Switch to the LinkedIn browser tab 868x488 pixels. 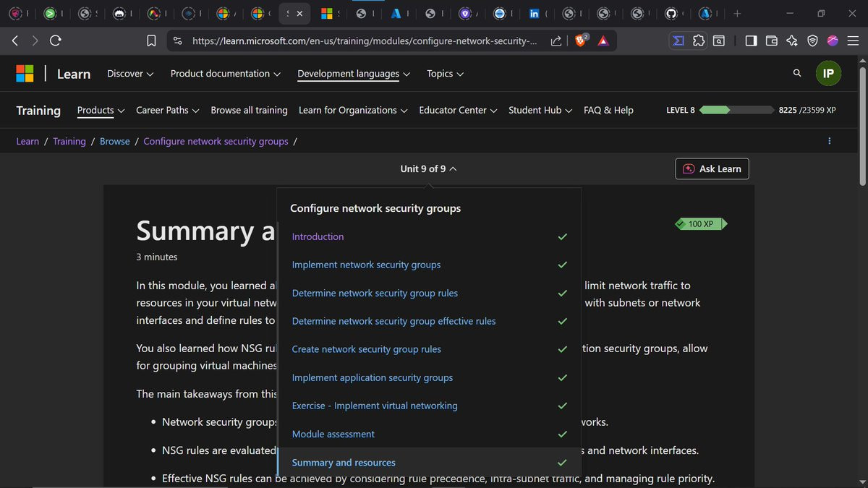point(534,14)
